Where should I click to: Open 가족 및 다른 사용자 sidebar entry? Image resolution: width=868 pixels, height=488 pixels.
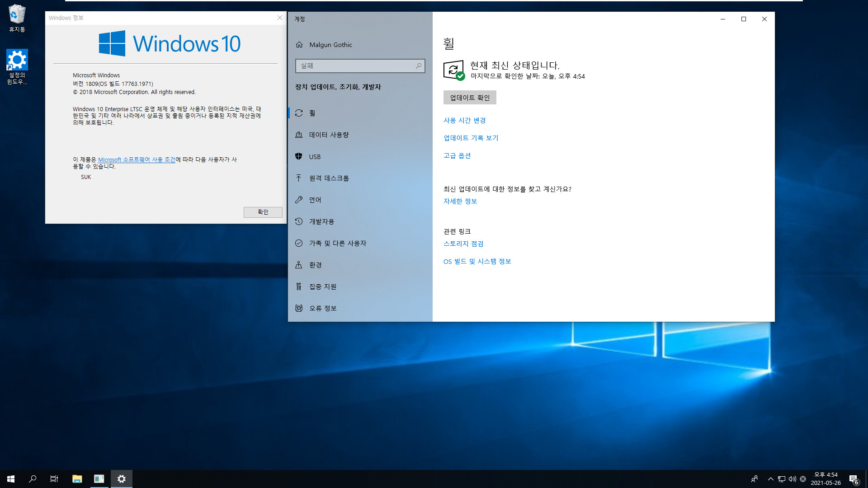point(360,243)
